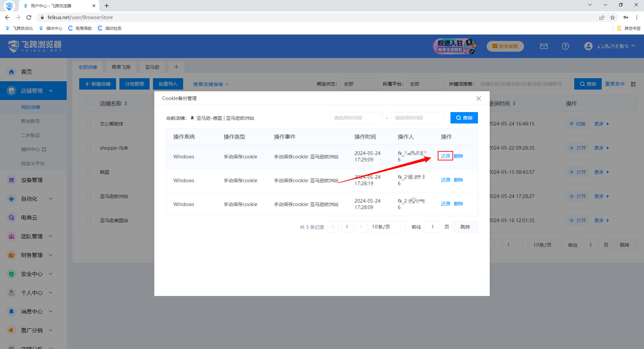Add a new store group tab with plus
The width and height of the screenshot is (644, 349).
(x=176, y=67)
